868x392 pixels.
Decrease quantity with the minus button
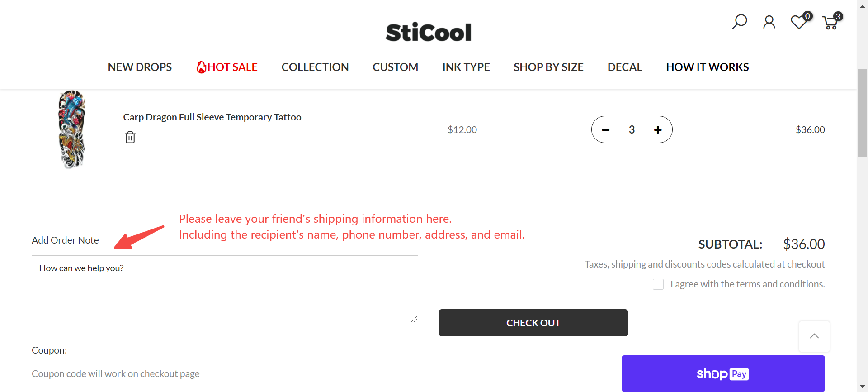click(606, 130)
